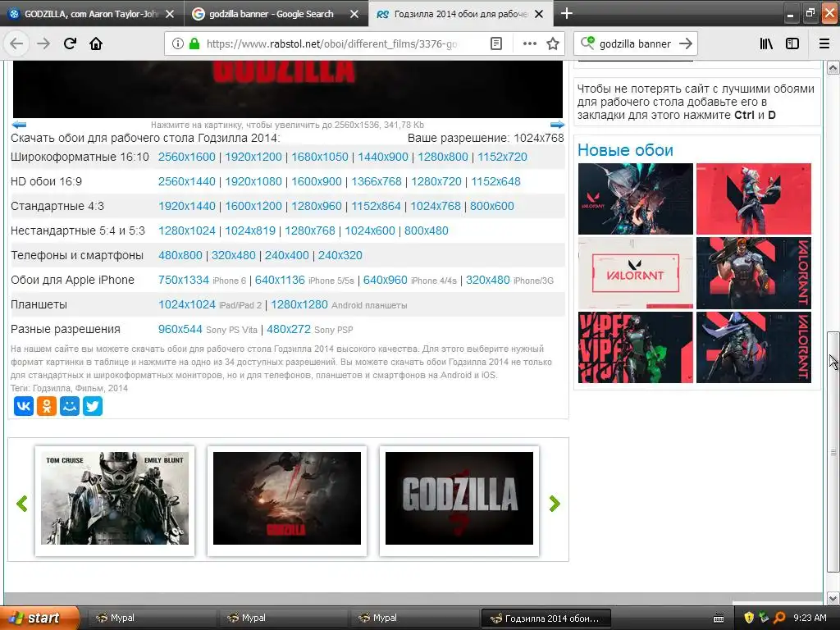The image size is (840, 630).
Task: Go to previous wallpaper blue arrow
Action: (19, 125)
